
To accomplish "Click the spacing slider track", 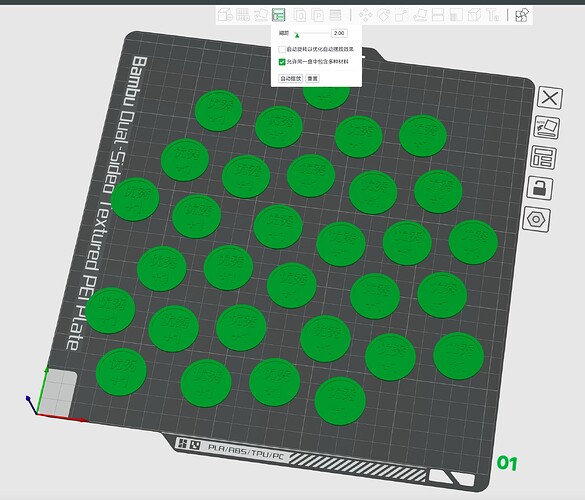I will point(311,33).
